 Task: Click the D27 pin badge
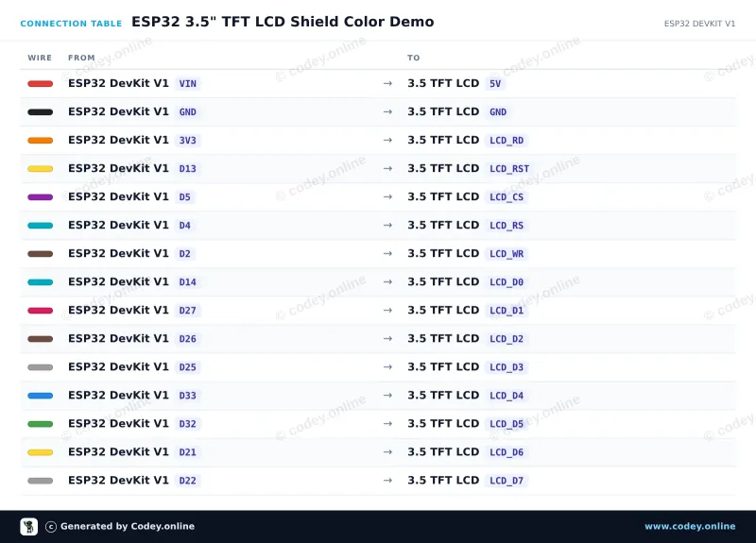187,311
